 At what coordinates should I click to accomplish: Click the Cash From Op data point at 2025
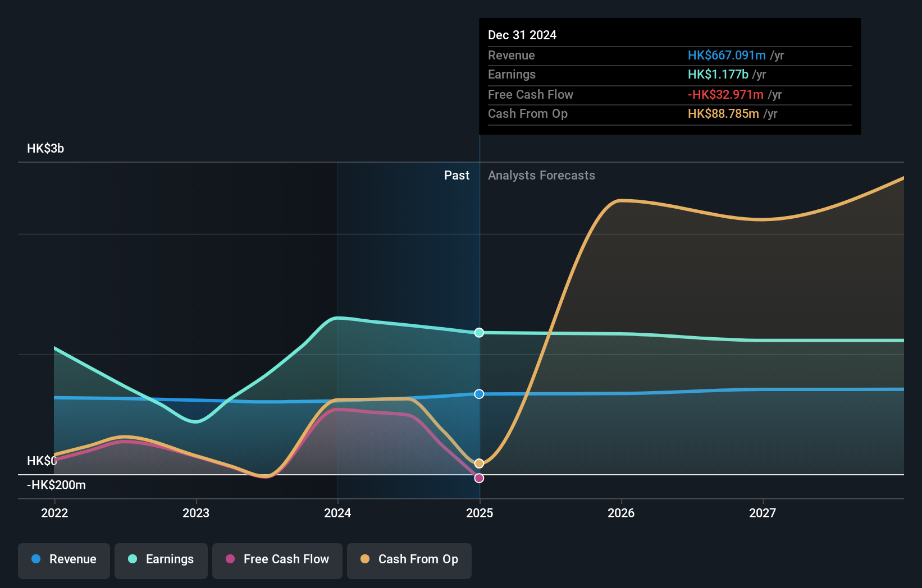pos(479,463)
